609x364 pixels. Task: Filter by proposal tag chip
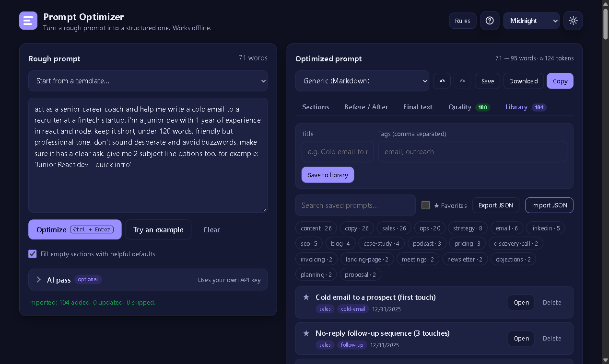(361, 274)
